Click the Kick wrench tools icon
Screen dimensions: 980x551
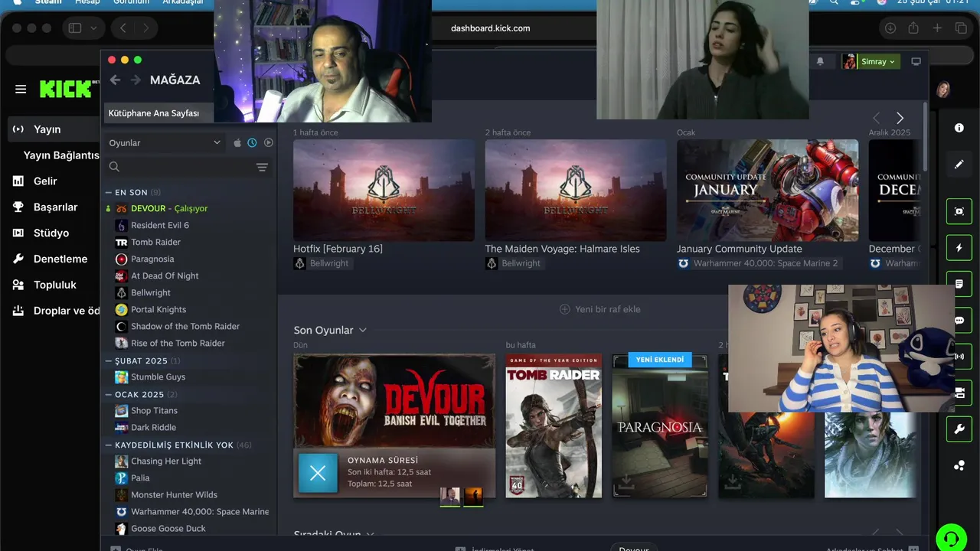point(959,429)
